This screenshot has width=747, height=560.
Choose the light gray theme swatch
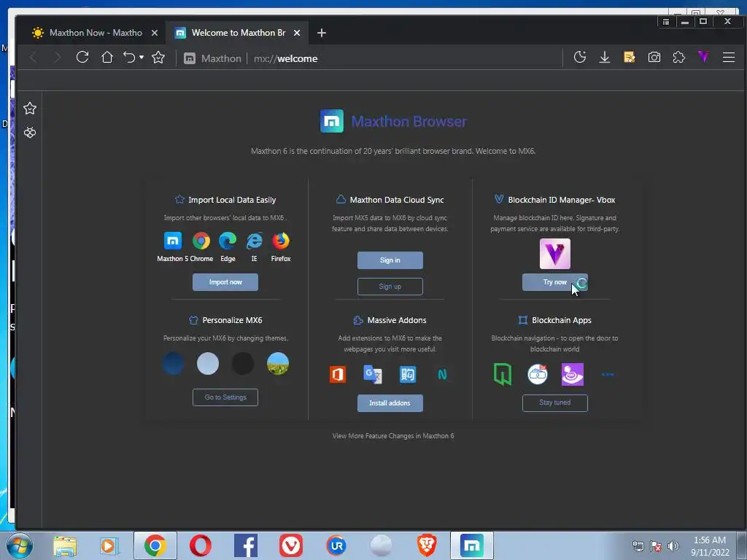tap(208, 364)
